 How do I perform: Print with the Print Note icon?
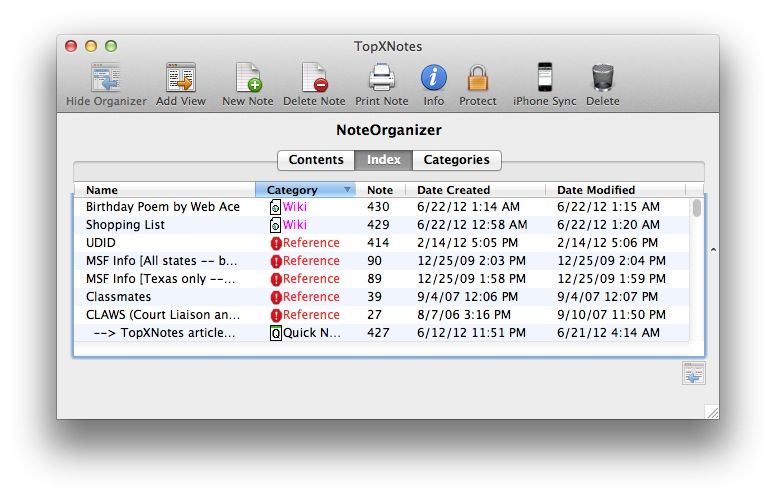[382, 77]
